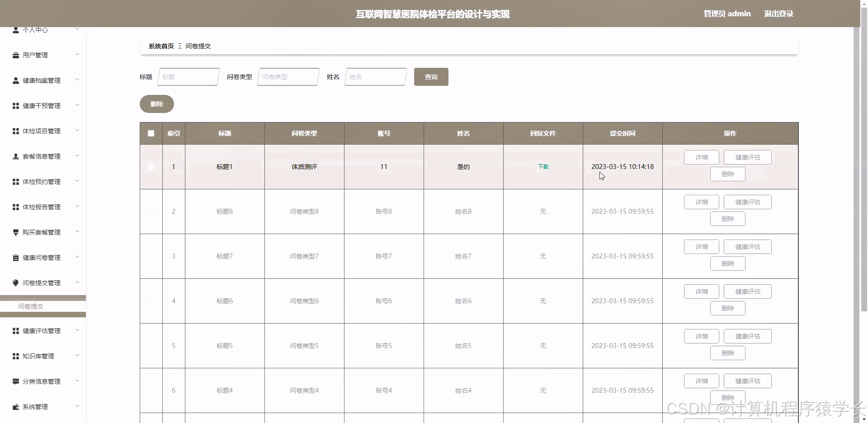Open the 购买套餐管理 menu
The width and height of the screenshot is (868, 423).
pyautogui.click(x=43, y=232)
